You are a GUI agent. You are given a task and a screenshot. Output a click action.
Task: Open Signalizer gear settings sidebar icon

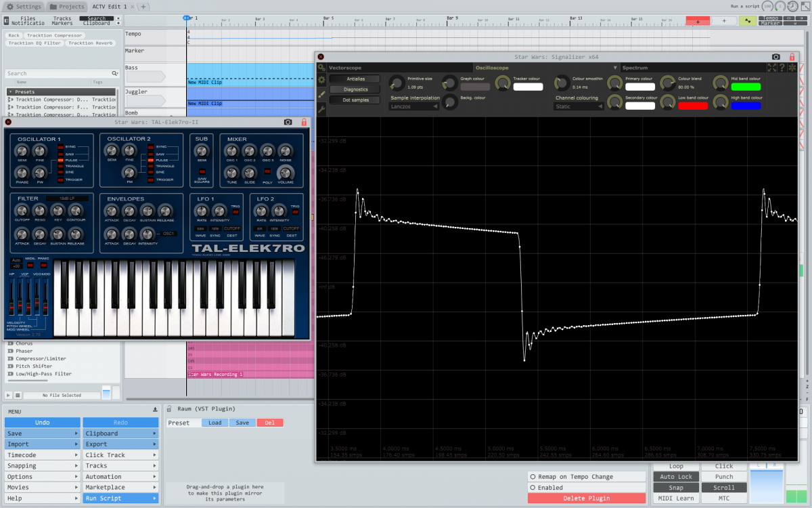(321, 80)
